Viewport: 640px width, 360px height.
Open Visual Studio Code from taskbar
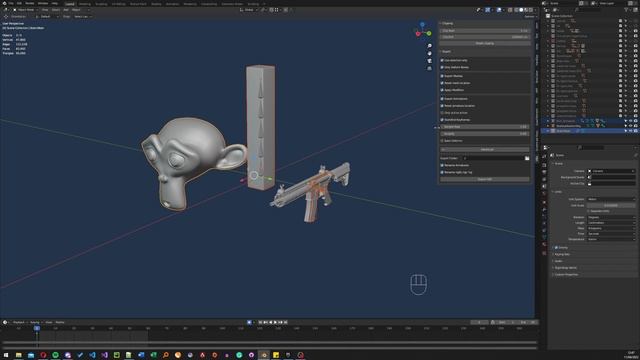(x=92, y=355)
